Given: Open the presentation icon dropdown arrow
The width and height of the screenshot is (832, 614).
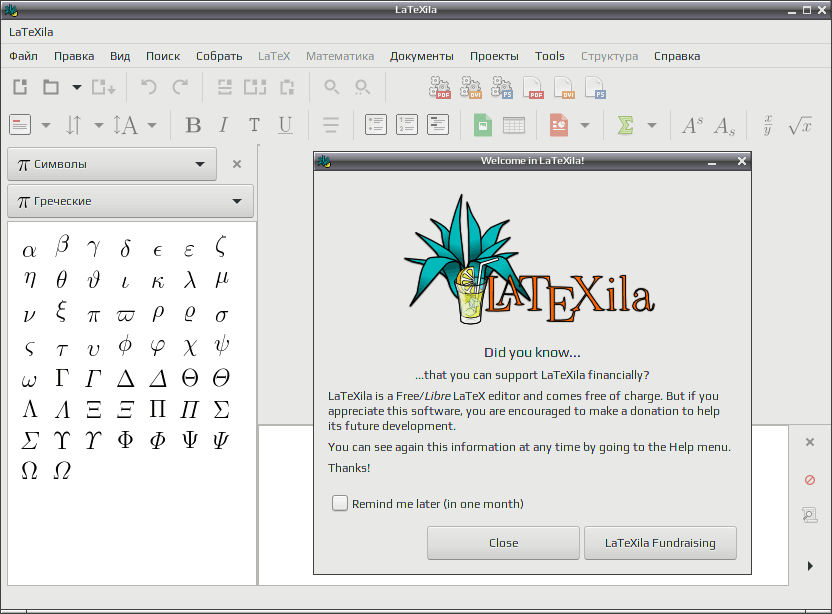Looking at the screenshot, I should point(585,126).
